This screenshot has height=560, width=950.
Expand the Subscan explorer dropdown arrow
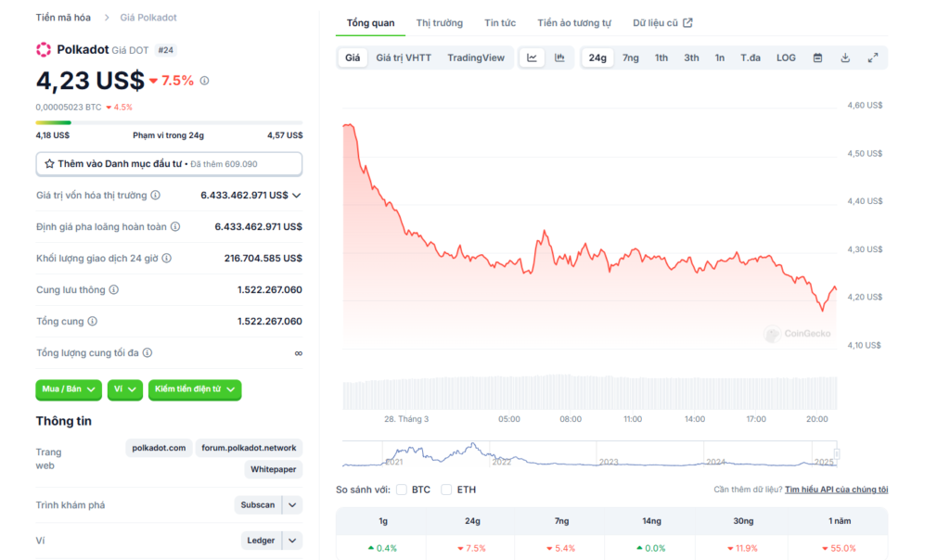(x=292, y=505)
